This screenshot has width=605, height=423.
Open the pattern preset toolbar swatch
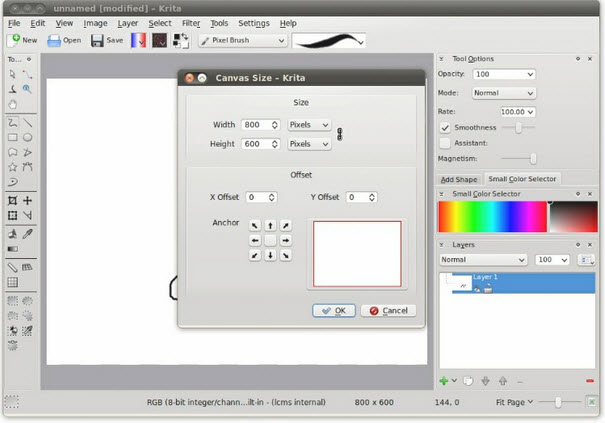159,40
